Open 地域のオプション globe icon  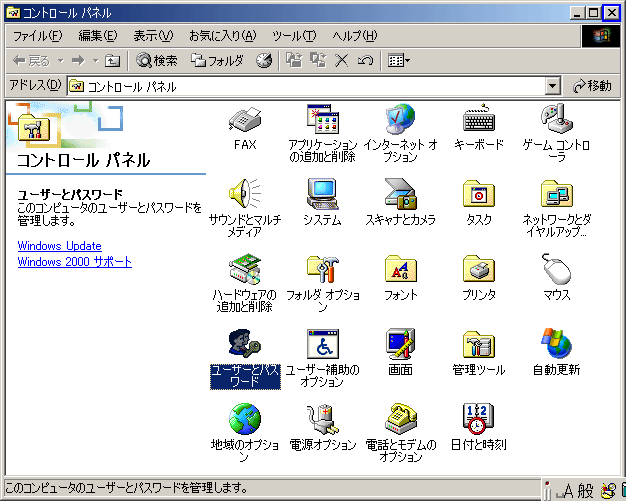click(245, 419)
